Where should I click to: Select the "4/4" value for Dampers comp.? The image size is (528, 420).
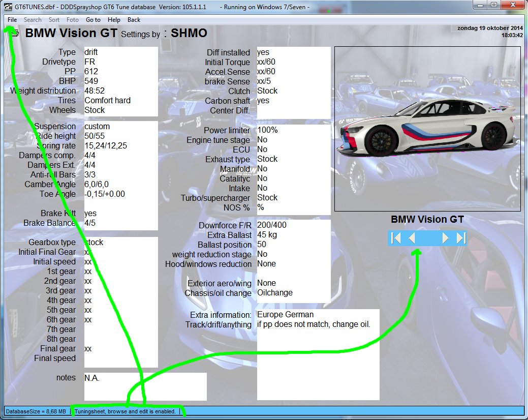(x=90, y=155)
